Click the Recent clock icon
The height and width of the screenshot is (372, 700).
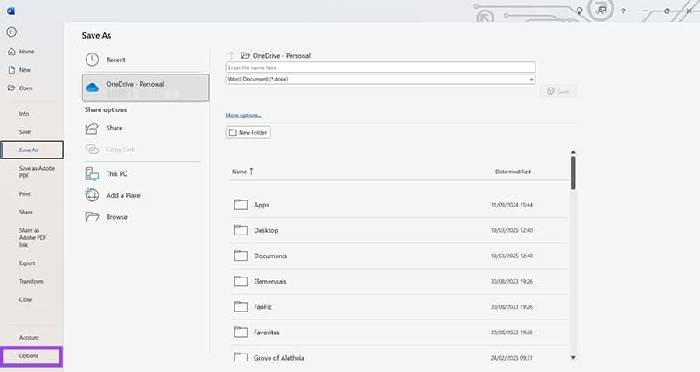point(92,59)
